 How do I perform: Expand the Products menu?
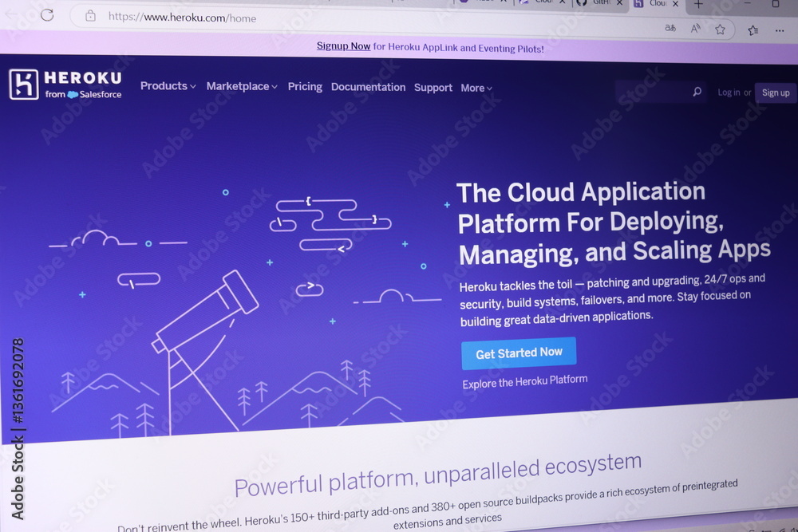click(168, 86)
